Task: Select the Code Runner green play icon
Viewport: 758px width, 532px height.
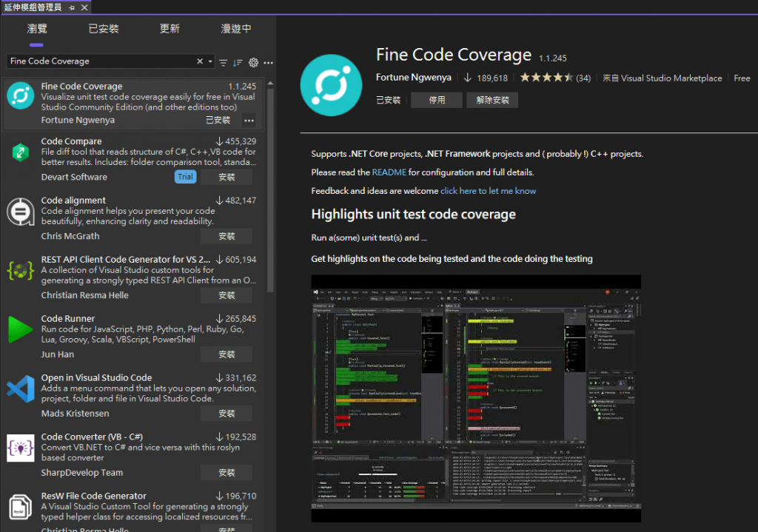Action: pos(20,329)
